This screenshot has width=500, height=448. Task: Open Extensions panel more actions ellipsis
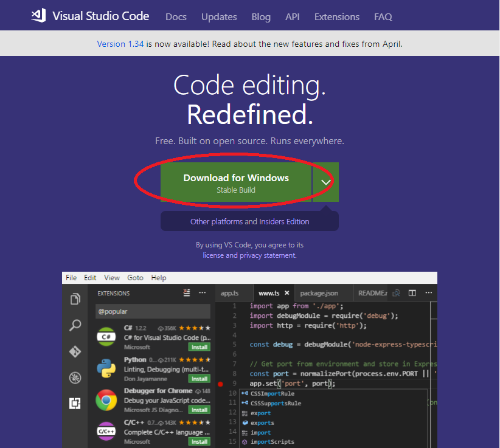[202, 292]
